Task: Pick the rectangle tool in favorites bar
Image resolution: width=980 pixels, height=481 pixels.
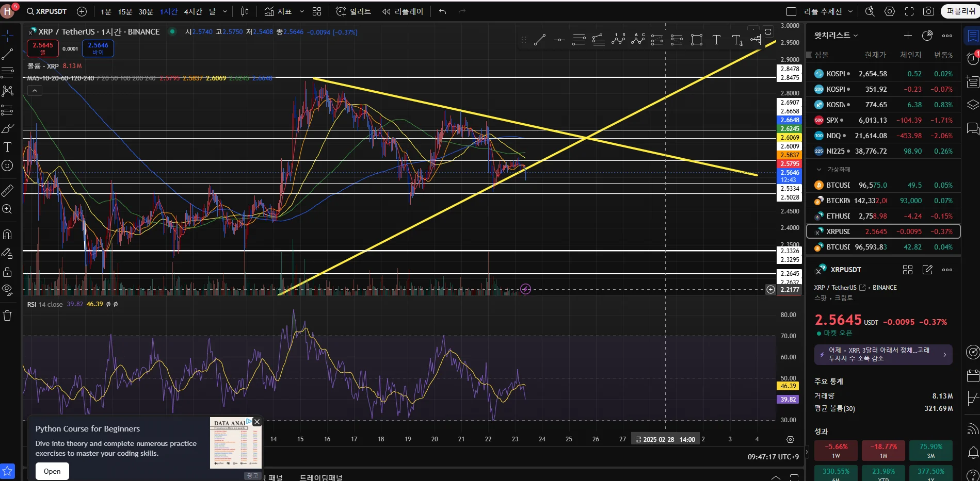Action: [697, 40]
